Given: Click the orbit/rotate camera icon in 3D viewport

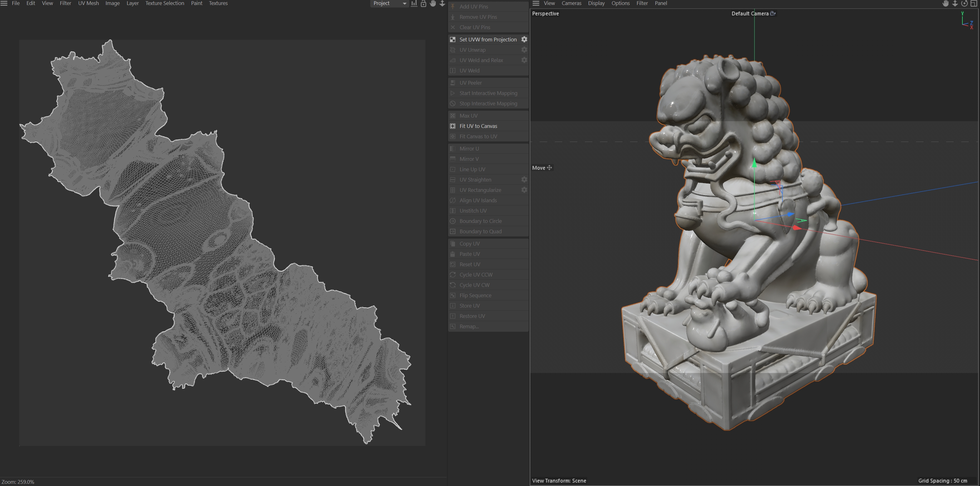Looking at the screenshot, I should tap(964, 3).
